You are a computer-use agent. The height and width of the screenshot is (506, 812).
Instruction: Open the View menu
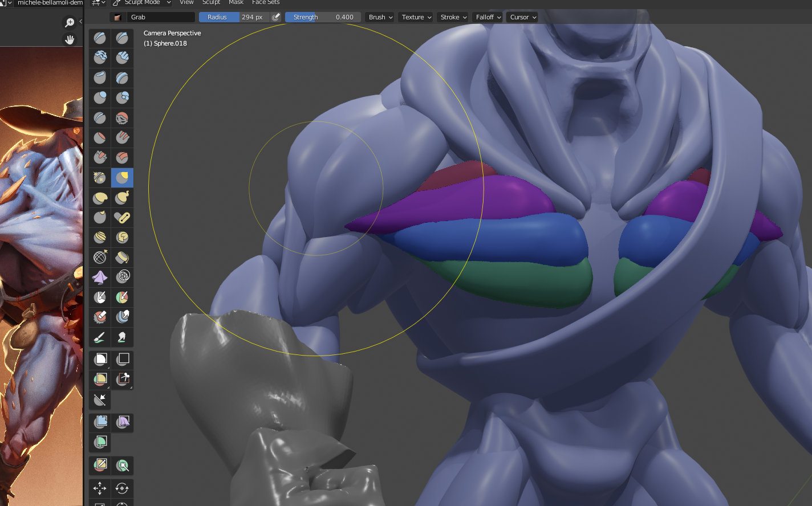click(186, 3)
